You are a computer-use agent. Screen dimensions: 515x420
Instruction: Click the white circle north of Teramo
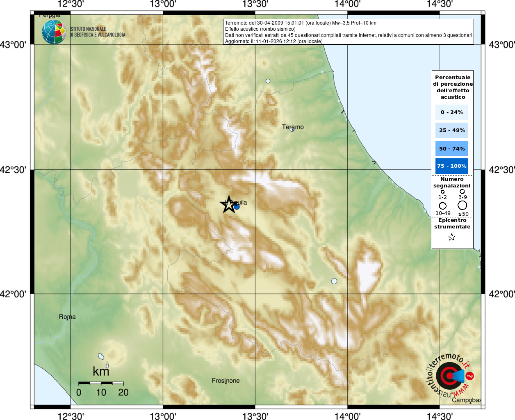tap(268, 81)
